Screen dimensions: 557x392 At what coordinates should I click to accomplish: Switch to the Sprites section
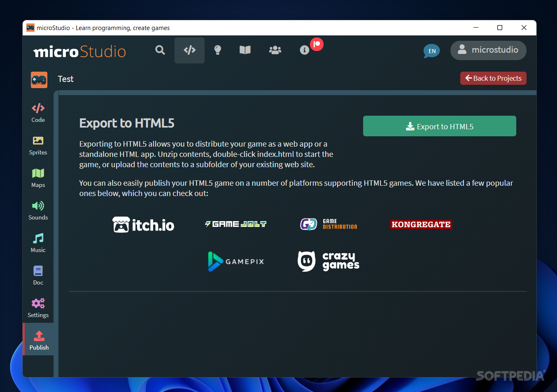click(38, 145)
